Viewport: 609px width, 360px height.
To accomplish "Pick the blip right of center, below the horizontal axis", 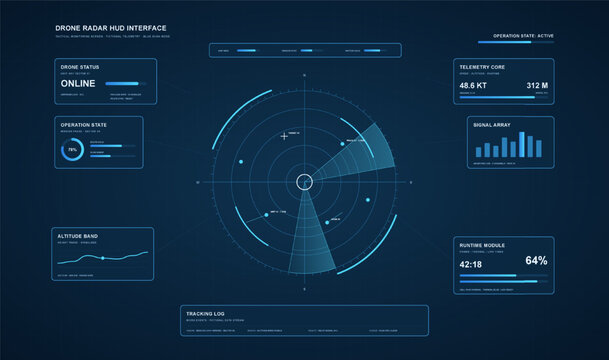I will 368,200.
